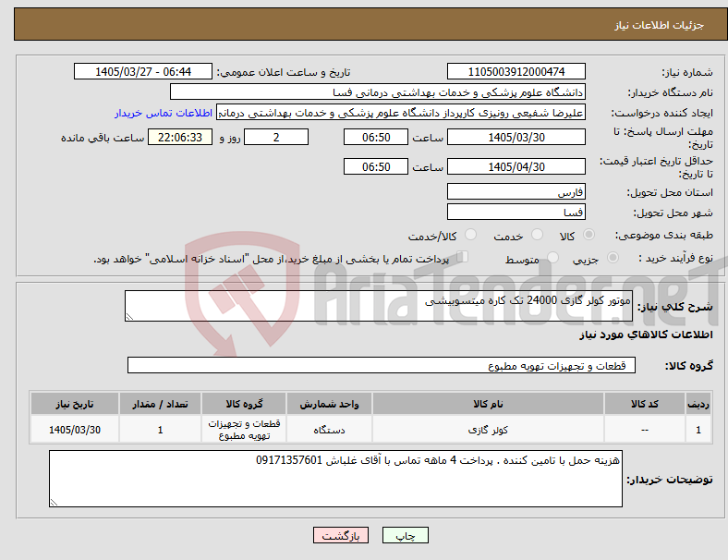Screen dimensions: 728x560
Task: Click the طبقه بندی موضوعی label
Action: pos(664,235)
